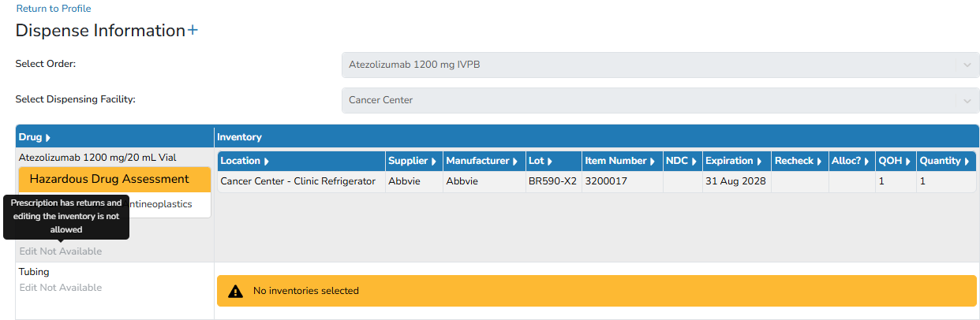The image size is (980, 320).
Task: Click the plus icon beside Dispense Information
Action: point(193,31)
